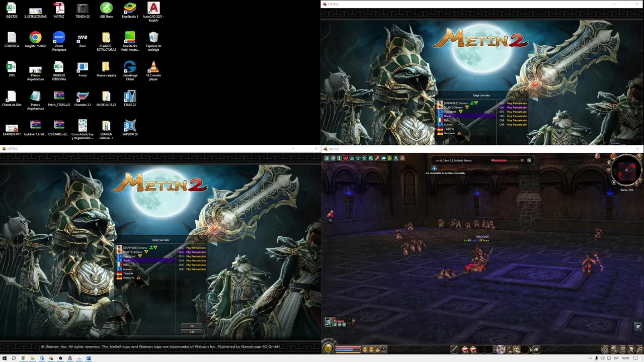Use first red potion in game quickbar

point(465,349)
